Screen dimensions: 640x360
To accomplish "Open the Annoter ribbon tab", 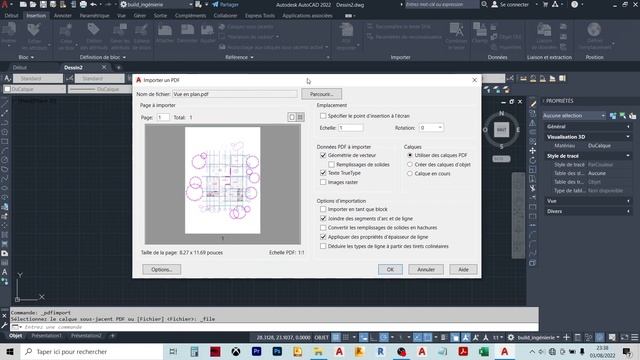I will coord(62,16).
